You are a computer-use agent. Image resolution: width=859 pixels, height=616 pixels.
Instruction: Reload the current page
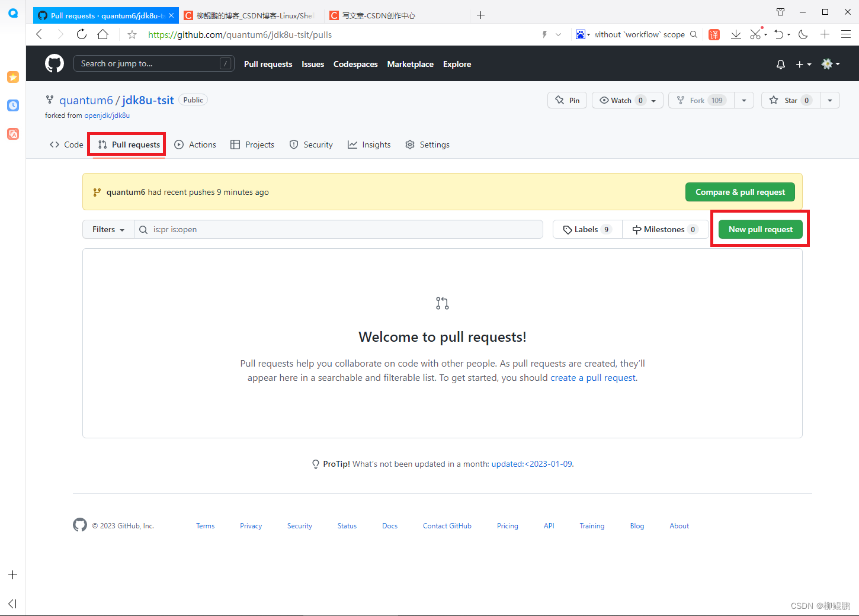81,34
